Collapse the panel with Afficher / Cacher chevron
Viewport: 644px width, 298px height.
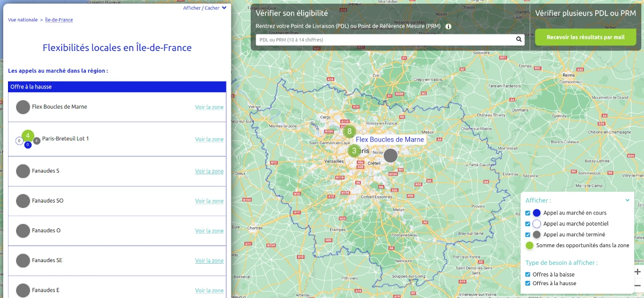click(224, 8)
